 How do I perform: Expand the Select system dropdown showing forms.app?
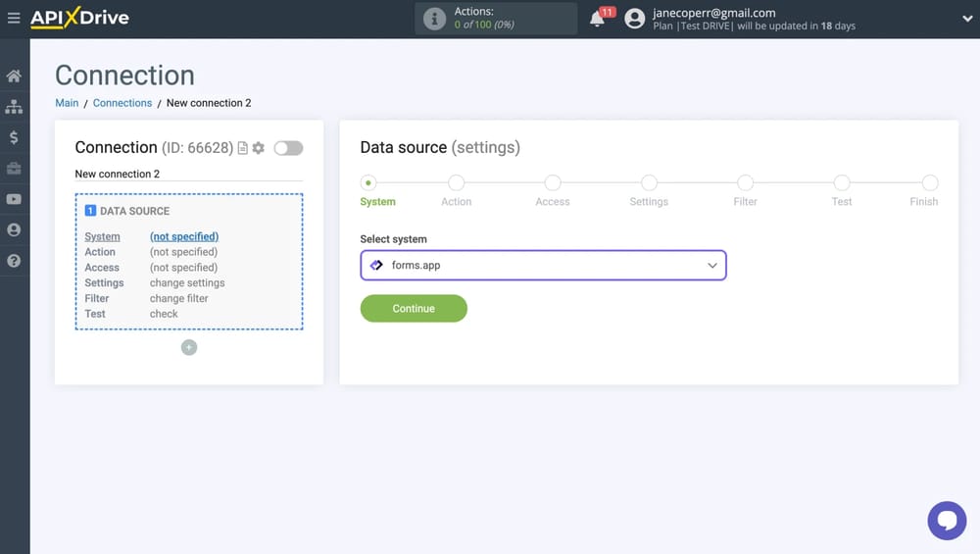point(543,265)
